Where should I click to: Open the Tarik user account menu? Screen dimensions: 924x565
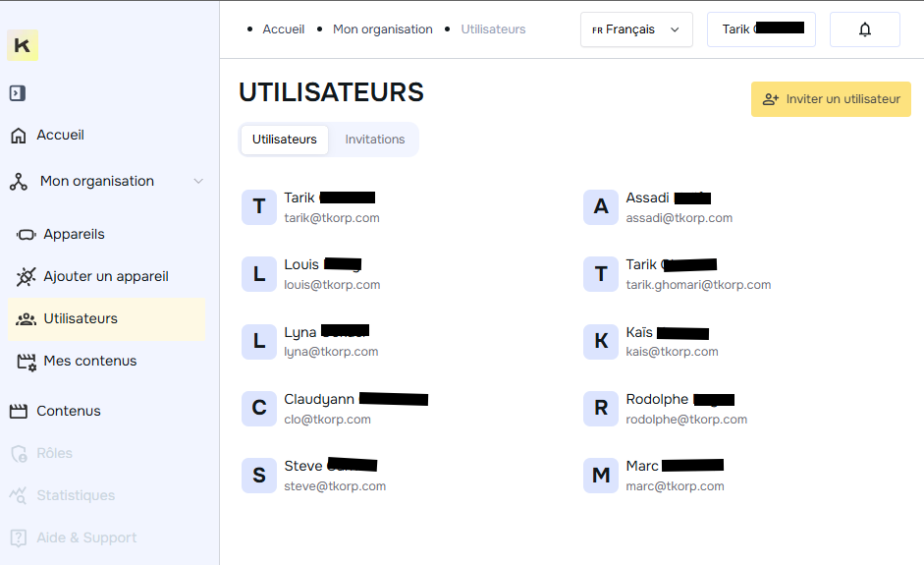click(x=761, y=29)
